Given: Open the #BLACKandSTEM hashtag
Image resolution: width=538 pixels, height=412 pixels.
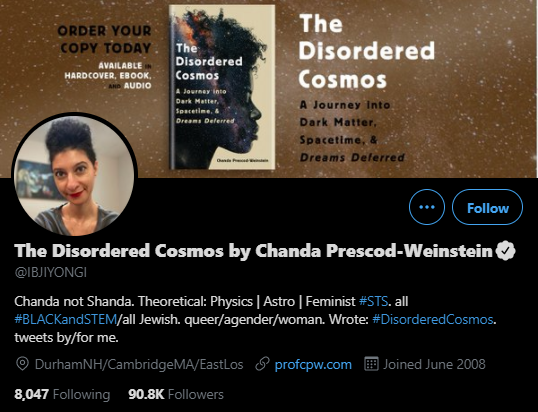Looking at the screenshot, I should [66, 320].
